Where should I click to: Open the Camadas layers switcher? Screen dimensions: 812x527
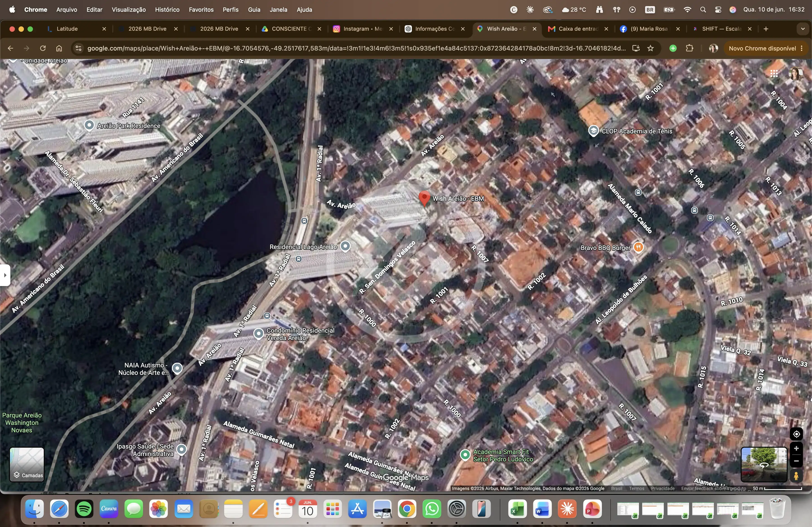(27, 464)
